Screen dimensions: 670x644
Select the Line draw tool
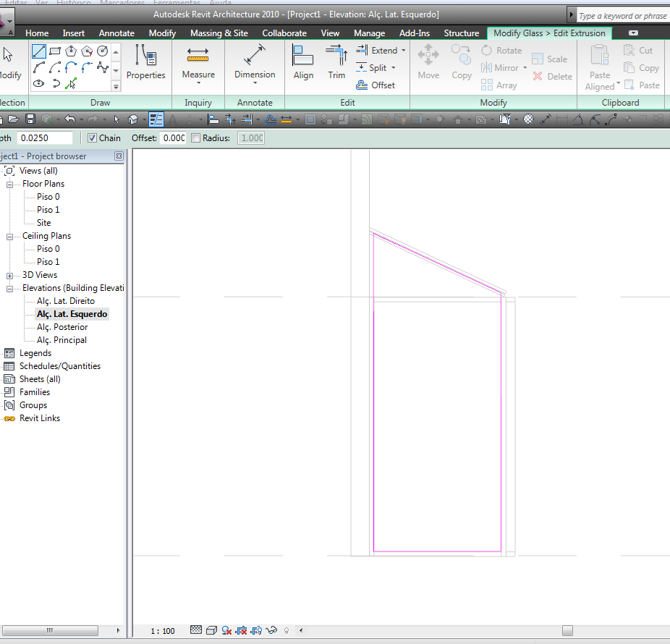click(x=39, y=51)
